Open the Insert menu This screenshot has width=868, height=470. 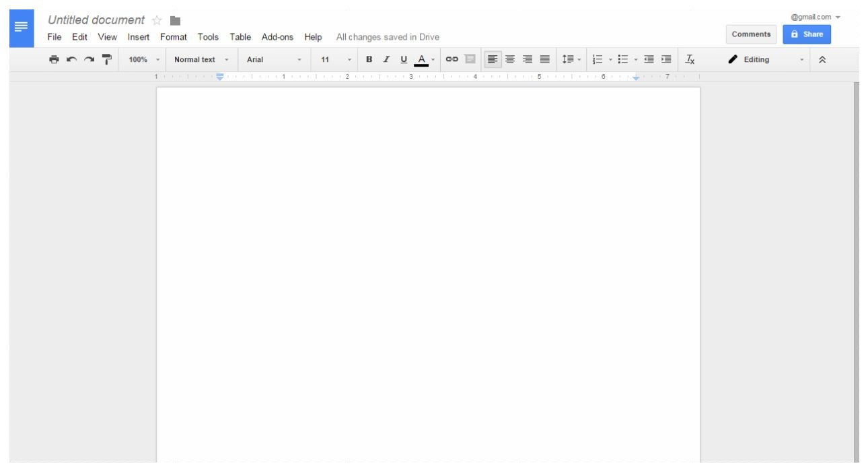[139, 36]
